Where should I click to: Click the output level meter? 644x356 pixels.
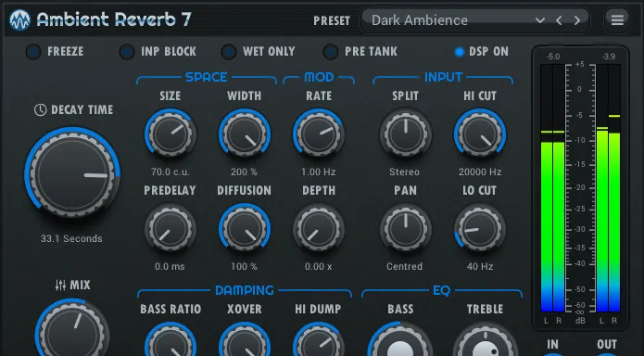point(608,188)
